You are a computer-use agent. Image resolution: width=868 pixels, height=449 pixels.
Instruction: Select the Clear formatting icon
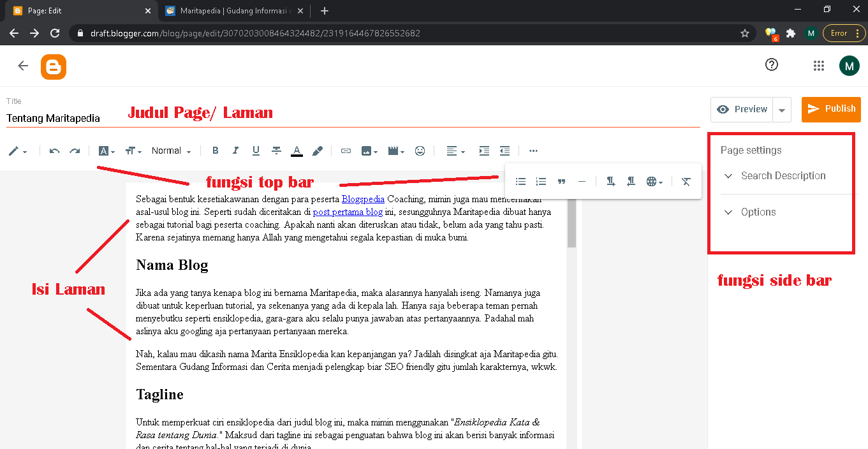686,181
